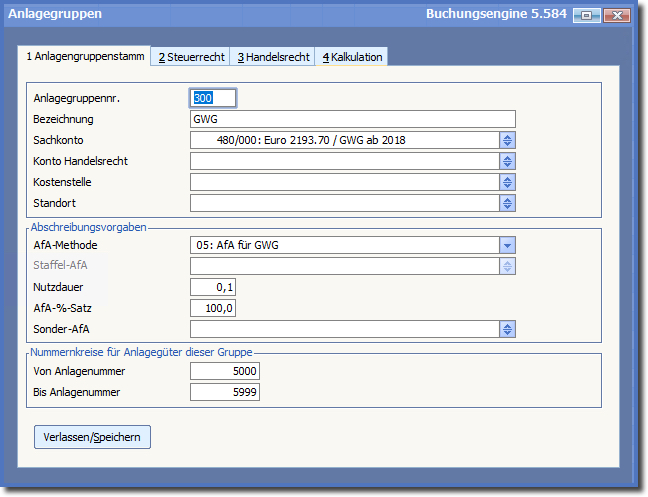Image resolution: width=648 pixels, height=497 pixels.
Task: Switch to the 3 Handelsrecht tab
Action: coord(272,57)
